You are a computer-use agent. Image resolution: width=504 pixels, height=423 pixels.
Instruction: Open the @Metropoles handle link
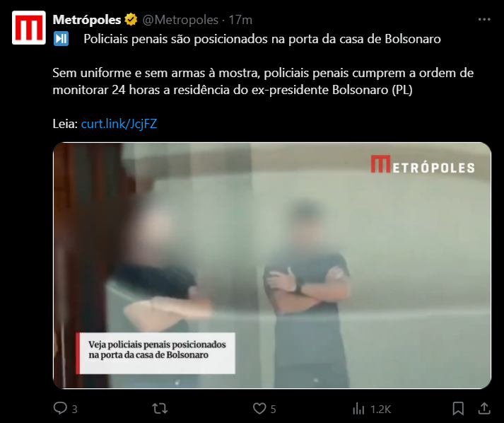point(180,20)
